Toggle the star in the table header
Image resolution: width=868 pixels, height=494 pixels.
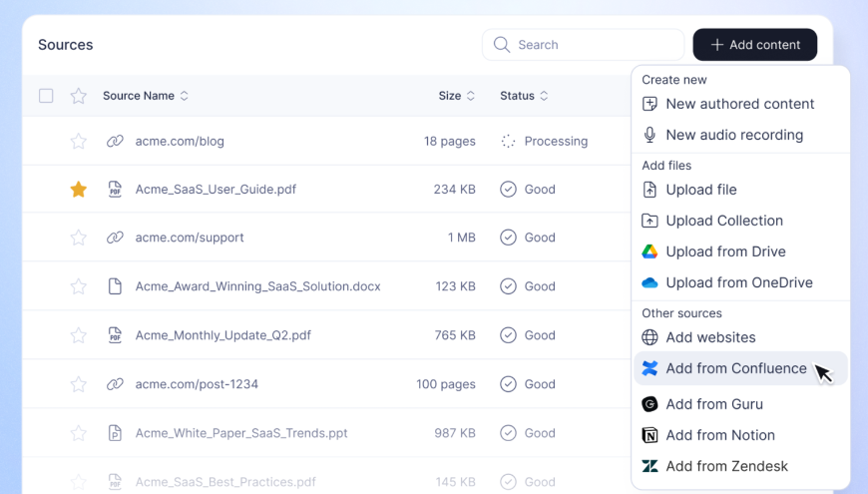point(79,96)
